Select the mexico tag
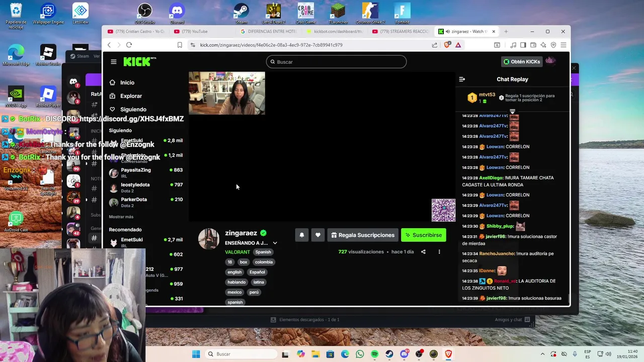644x362 pixels. [234, 292]
